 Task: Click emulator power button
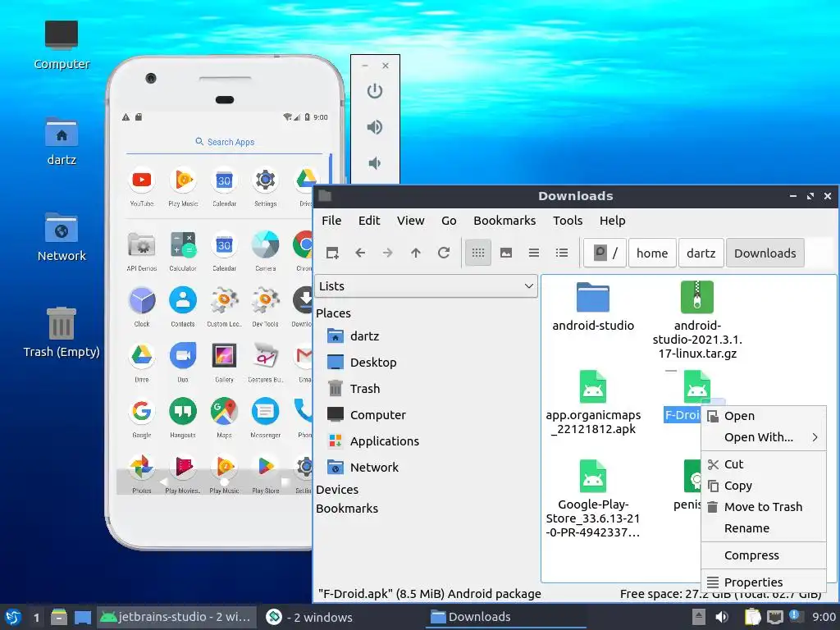(374, 91)
